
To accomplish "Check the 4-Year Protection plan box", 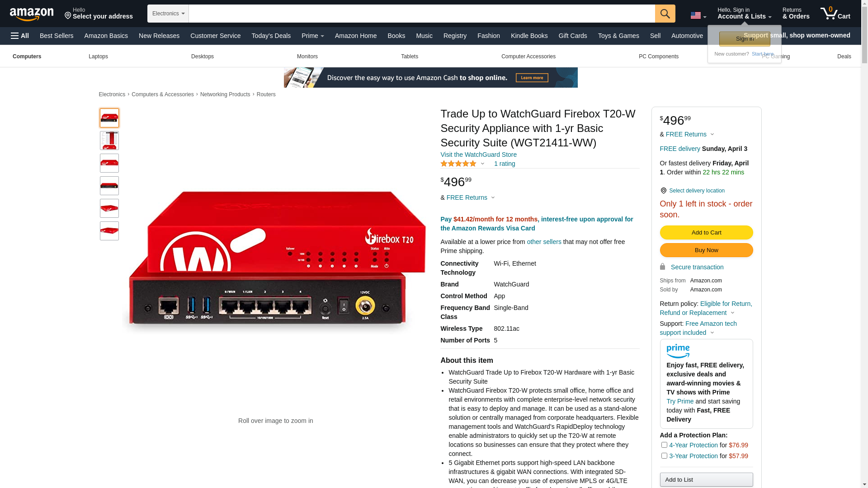I will pos(664,445).
